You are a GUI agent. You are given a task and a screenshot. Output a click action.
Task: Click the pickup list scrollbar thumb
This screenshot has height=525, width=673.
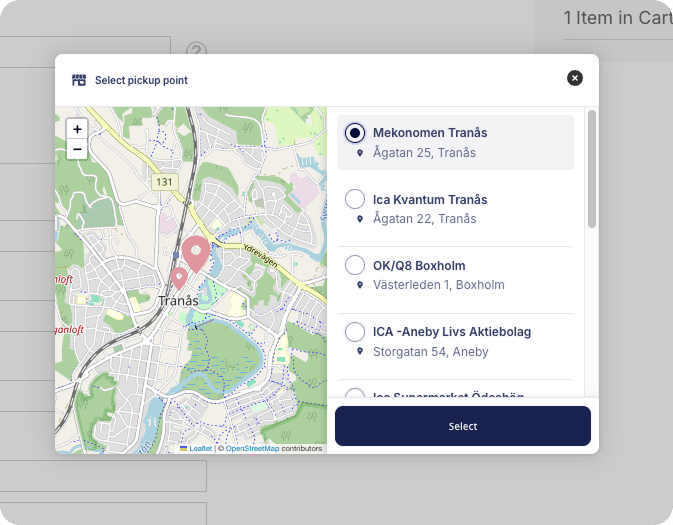pos(592,169)
